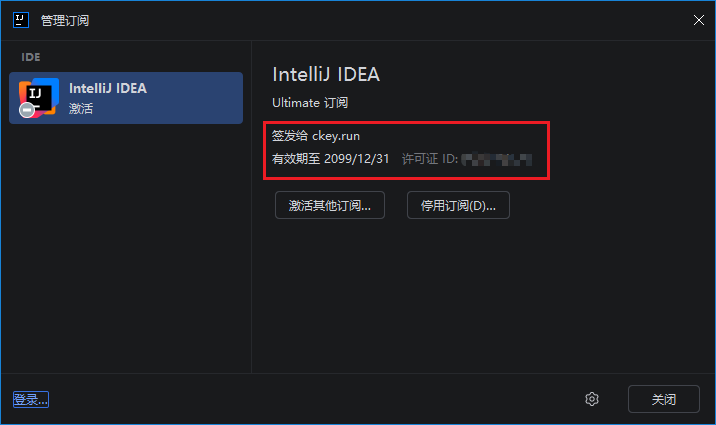Click the 停用订阅(D)... button
This screenshot has width=716, height=425.
click(x=458, y=205)
